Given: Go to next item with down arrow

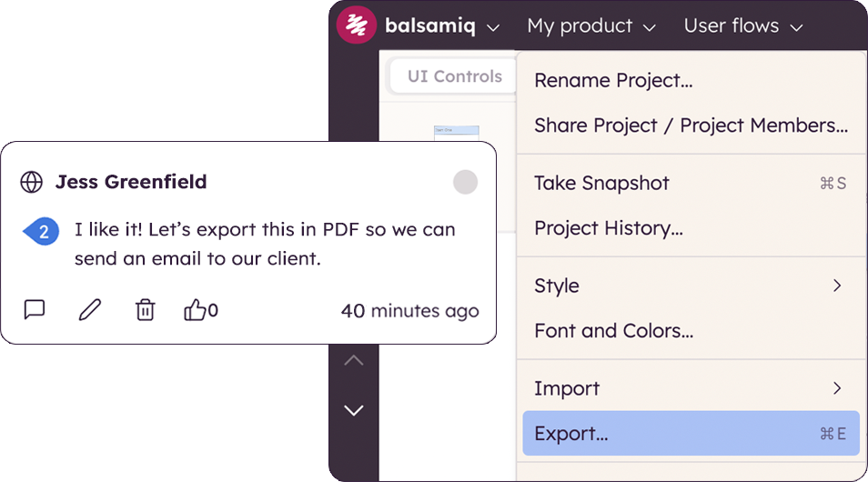Looking at the screenshot, I should coord(354,410).
